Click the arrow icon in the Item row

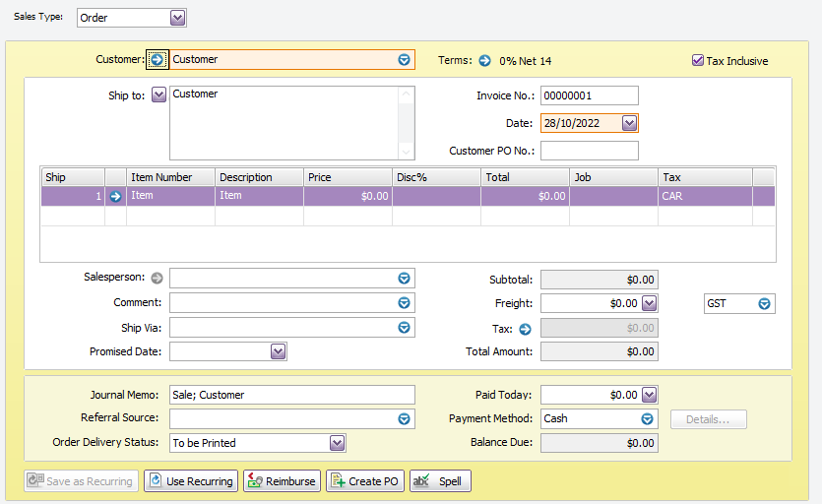115,196
